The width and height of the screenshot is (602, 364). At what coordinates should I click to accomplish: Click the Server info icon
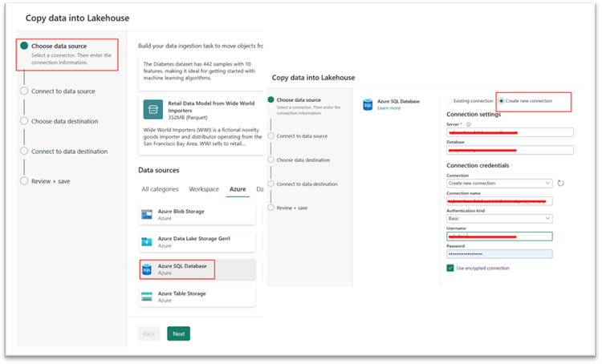point(469,124)
